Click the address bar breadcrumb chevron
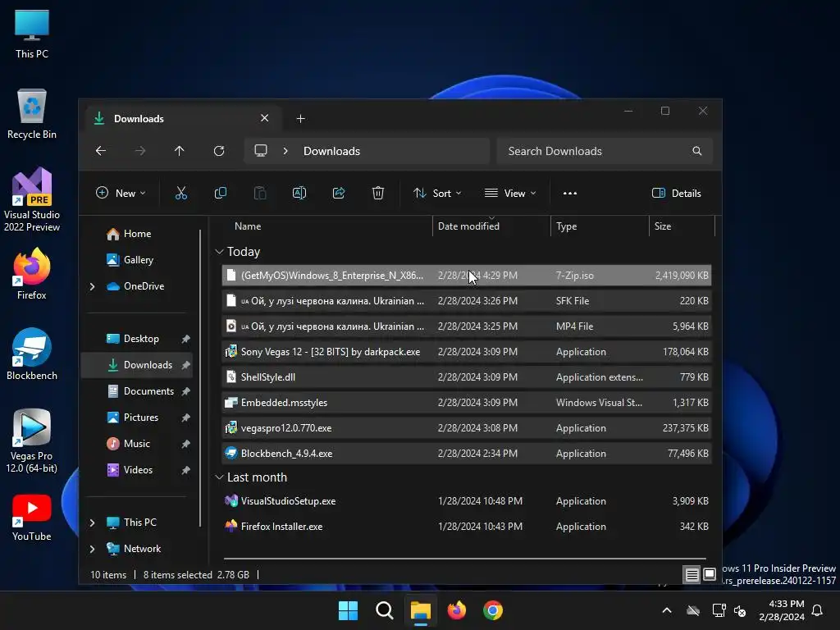Screen dimensions: 840x630 285,151
